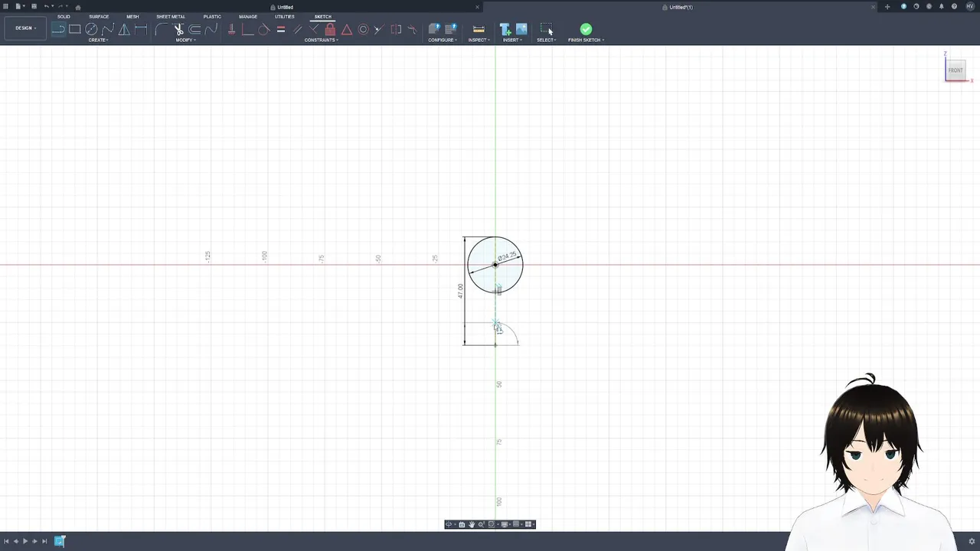This screenshot has width=980, height=551.
Task: Expand the Create menu dropdown
Action: [x=98, y=40]
